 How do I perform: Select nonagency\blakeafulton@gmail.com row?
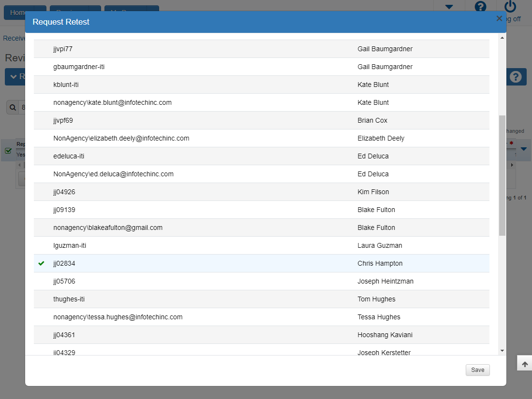[x=262, y=228]
